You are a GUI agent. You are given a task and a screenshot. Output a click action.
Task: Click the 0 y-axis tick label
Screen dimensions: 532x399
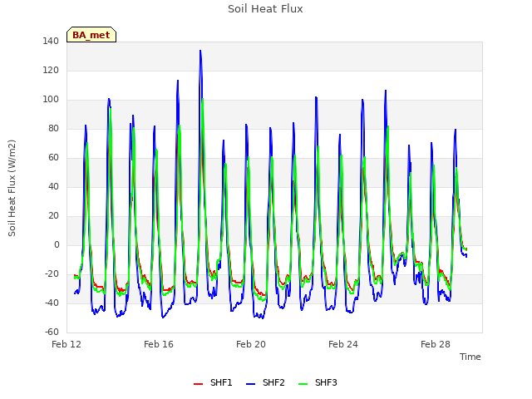click(x=57, y=245)
